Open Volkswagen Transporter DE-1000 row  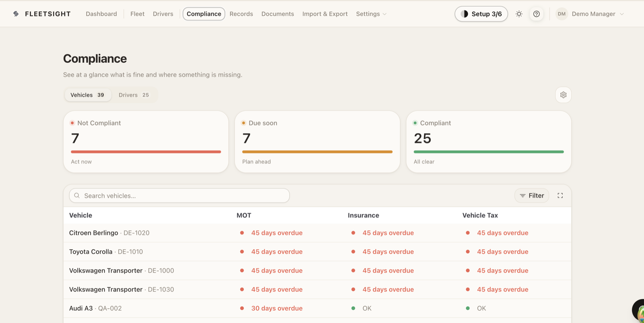coord(317,271)
